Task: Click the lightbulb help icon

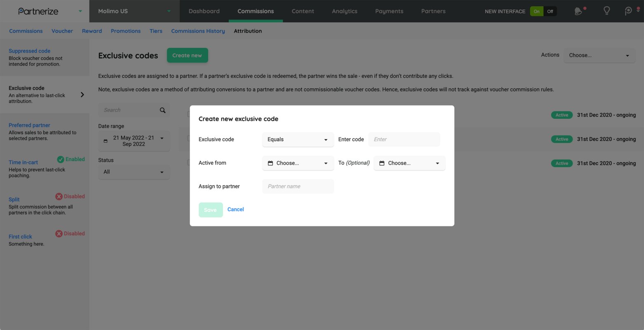Action: pos(606,12)
